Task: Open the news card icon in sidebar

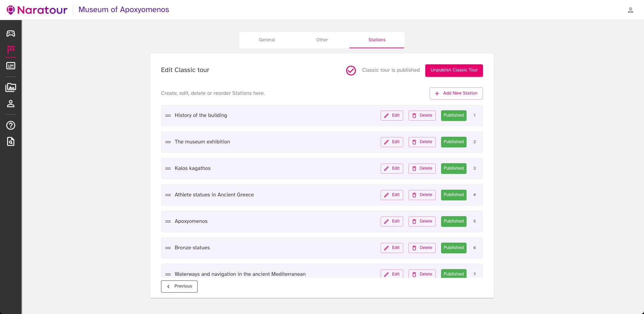Action: [11, 66]
